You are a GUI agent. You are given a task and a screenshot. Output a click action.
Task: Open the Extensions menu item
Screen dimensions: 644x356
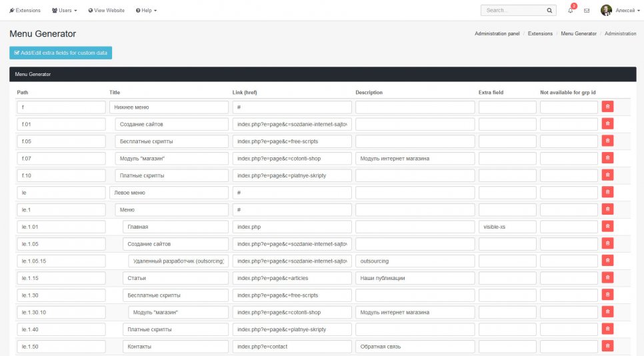coord(25,10)
